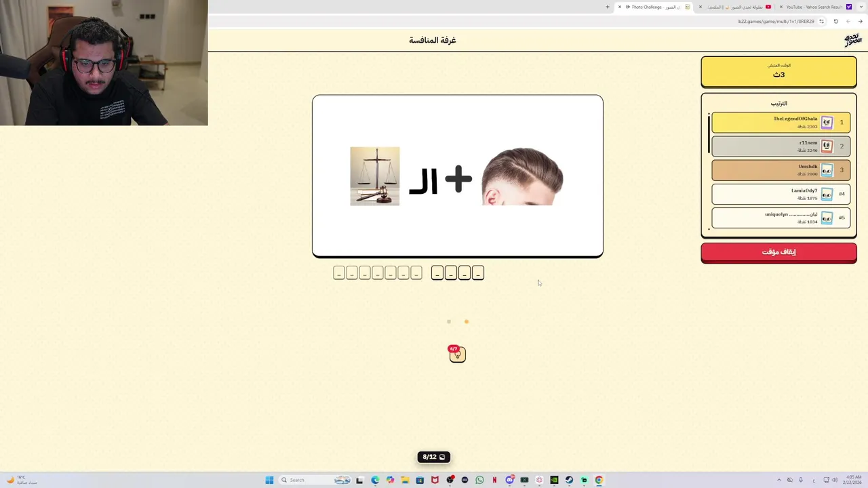The image size is (868, 488).
Task: Click LamiaOdy7 player avatar in the ranking
Action: (827, 195)
